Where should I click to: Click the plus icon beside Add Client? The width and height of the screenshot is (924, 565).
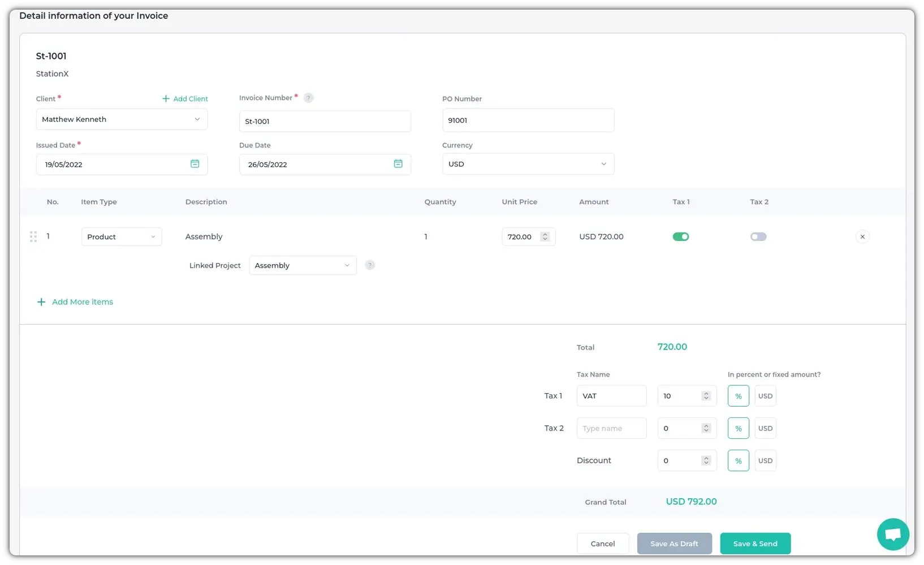pos(166,98)
